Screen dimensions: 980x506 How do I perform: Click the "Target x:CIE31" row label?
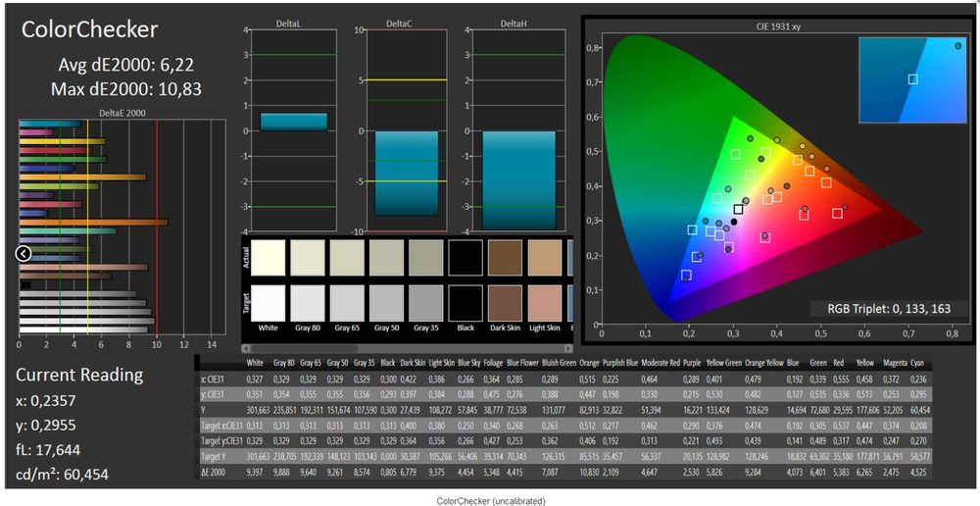[220, 427]
